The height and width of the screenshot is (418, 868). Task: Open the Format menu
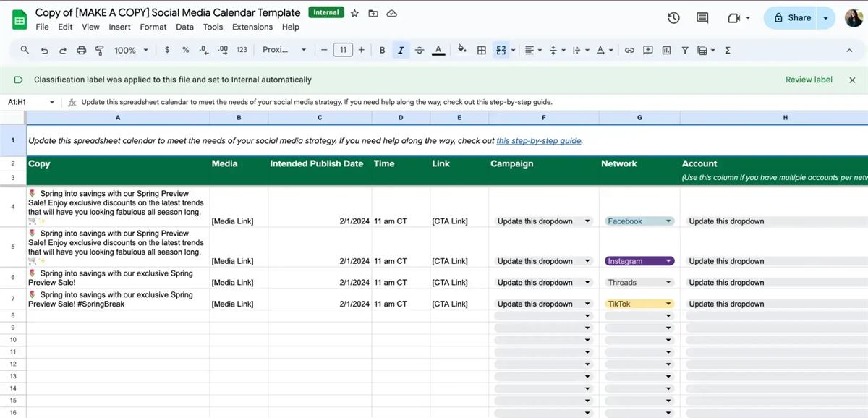pyautogui.click(x=153, y=27)
